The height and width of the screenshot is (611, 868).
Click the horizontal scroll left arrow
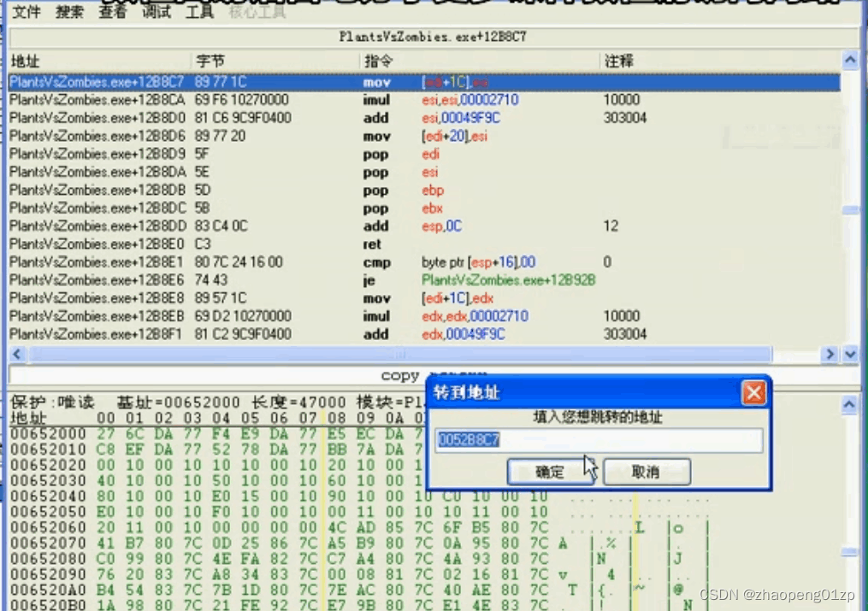click(x=16, y=354)
